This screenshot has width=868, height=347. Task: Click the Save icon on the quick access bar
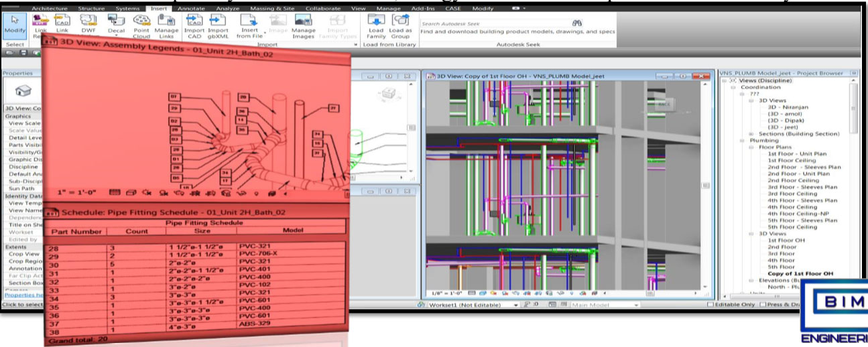click(x=23, y=52)
